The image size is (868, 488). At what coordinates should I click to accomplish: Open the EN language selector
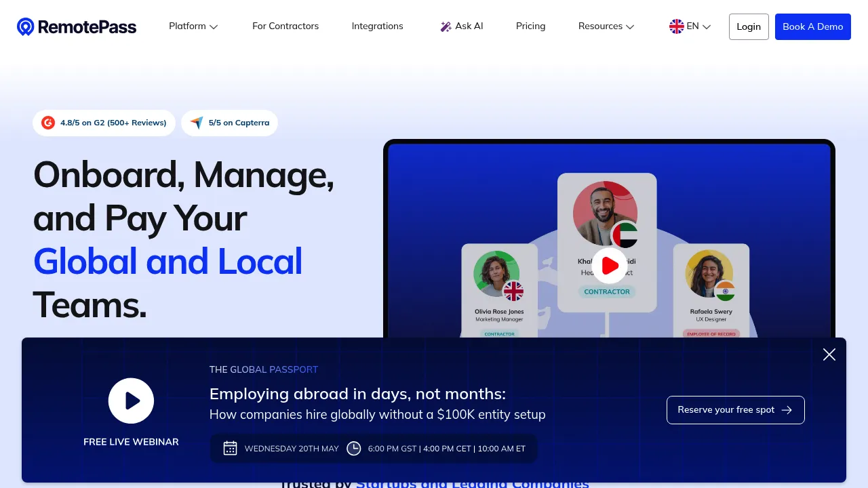coord(690,26)
